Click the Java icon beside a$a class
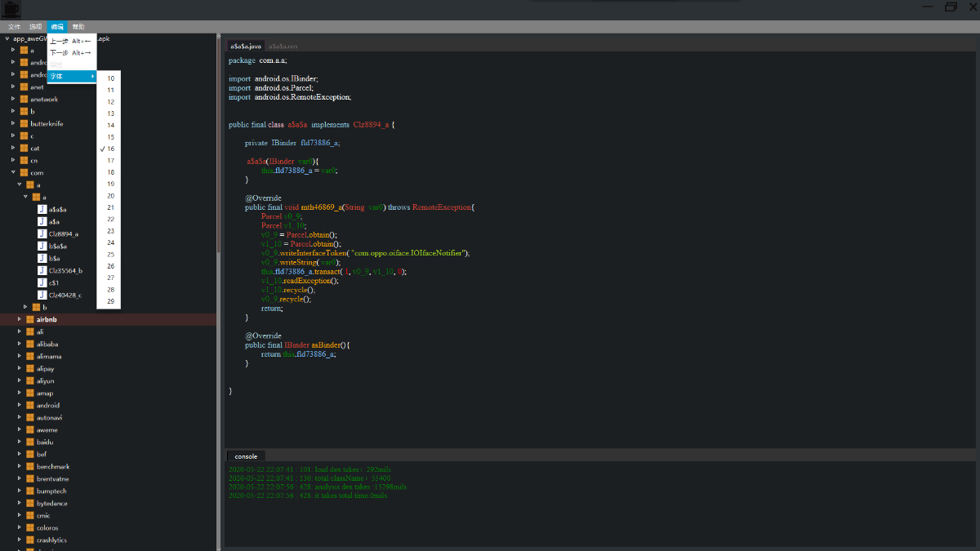Screen dimensions: 980x551 42,221
